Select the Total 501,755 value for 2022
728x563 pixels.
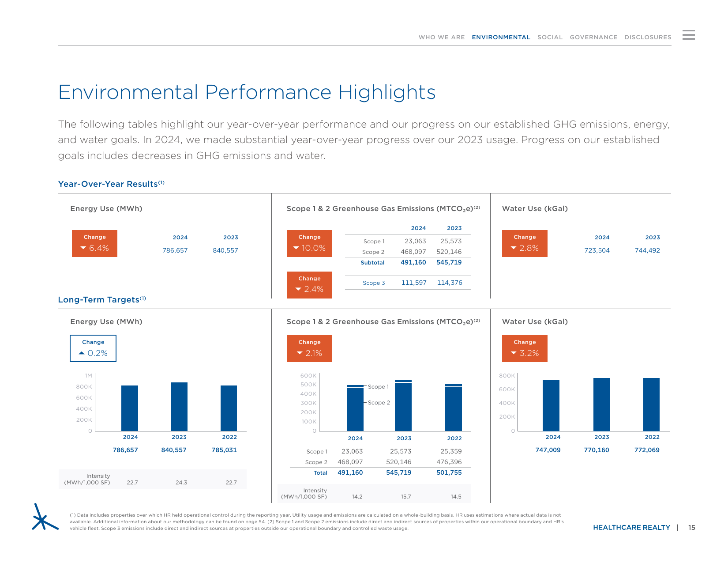click(x=449, y=472)
